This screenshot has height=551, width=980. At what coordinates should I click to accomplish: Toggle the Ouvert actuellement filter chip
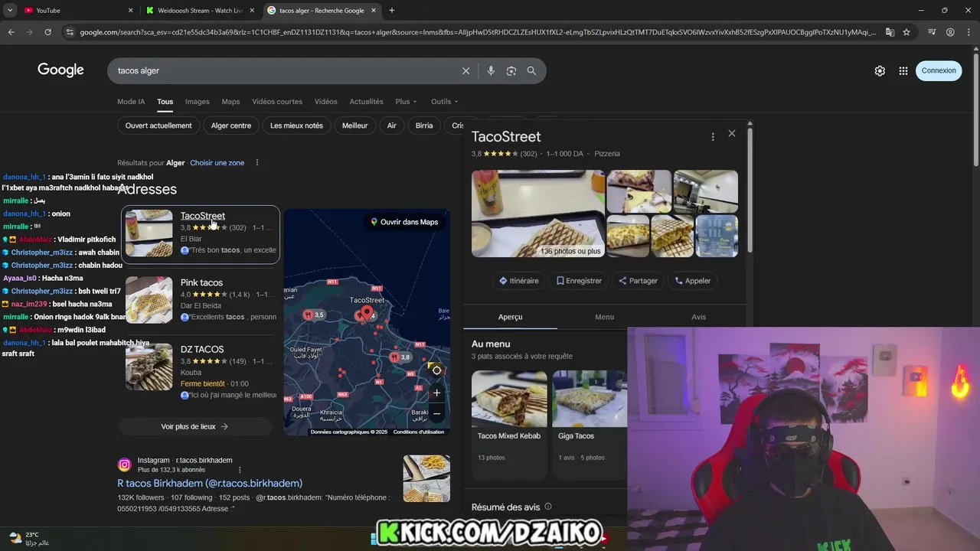(x=158, y=126)
